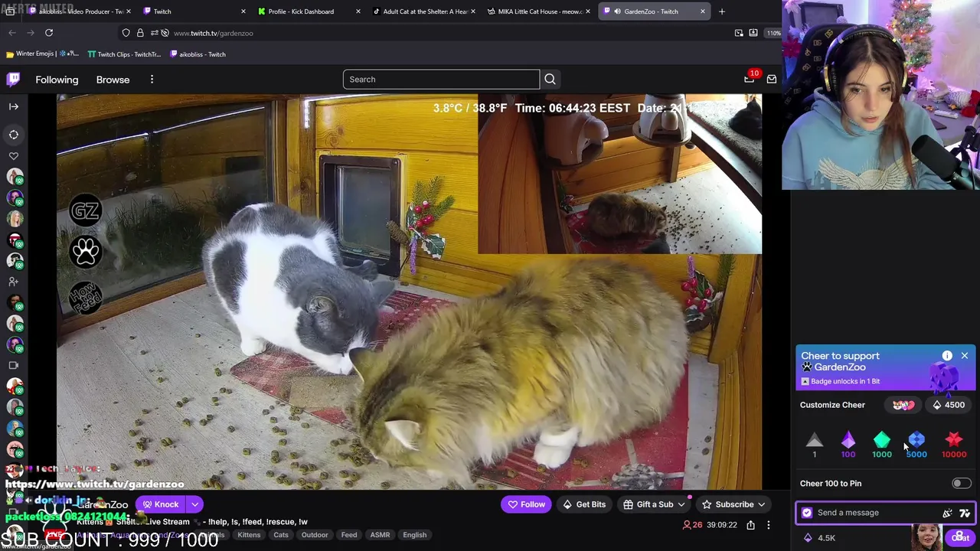Click the 4500 bits balance pill

pos(949,405)
